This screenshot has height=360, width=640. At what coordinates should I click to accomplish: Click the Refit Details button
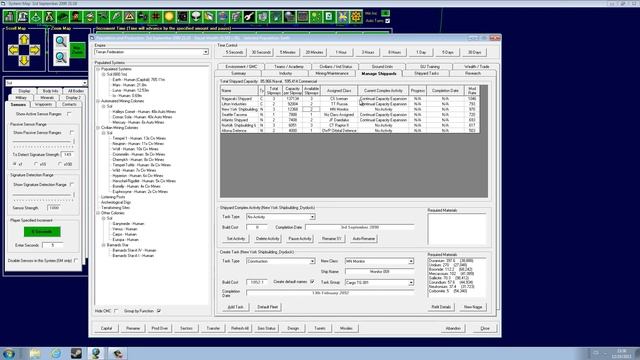click(x=441, y=307)
